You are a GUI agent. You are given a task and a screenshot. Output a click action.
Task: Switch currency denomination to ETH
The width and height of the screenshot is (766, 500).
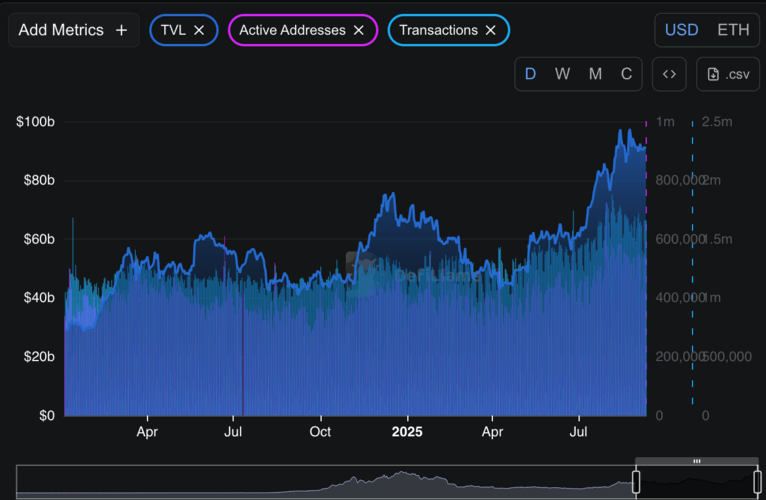[x=733, y=30]
